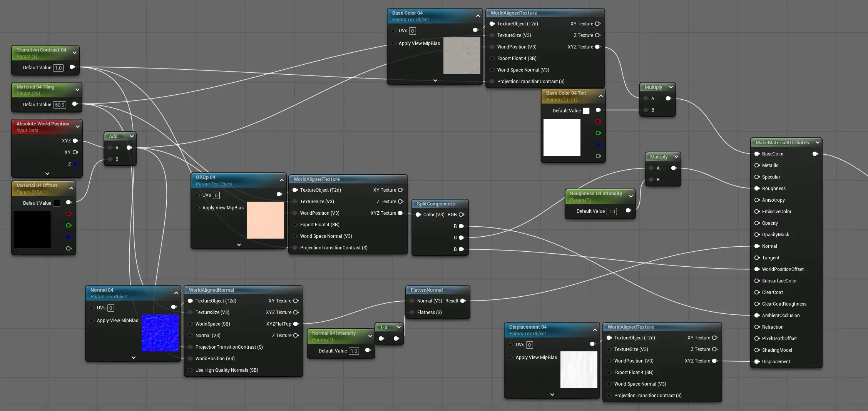This screenshot has width=868, height=411.
Task: Click the red channel pin on Material 04 Offset
Action: [69, 214]
